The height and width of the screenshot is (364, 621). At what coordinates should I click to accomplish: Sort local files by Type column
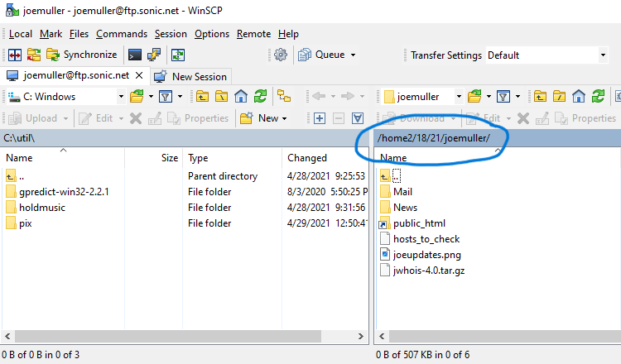pyautogui.click(x=233, y=158)
